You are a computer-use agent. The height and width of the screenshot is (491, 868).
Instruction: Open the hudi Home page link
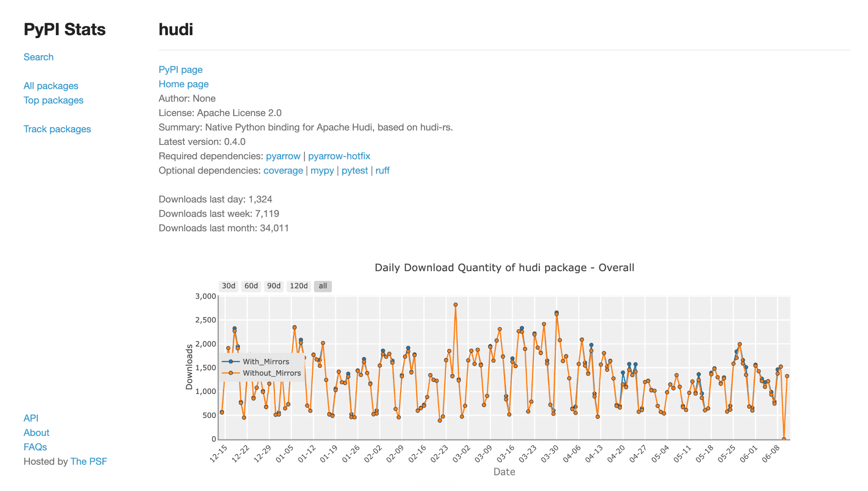pos(184,84)
